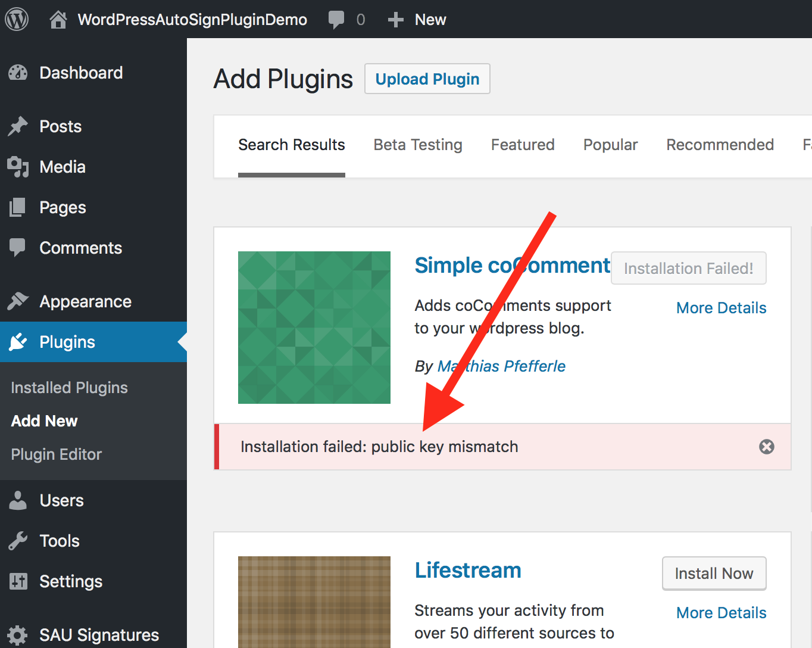The image size is (812, 648).
Task: Switch to the Featured tab
Action: [x=523, y=145]
